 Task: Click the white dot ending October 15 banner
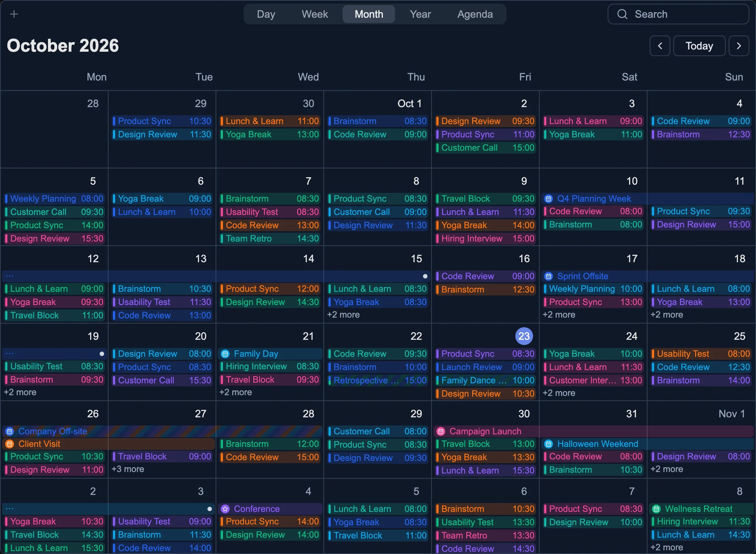tap(425, 276)
